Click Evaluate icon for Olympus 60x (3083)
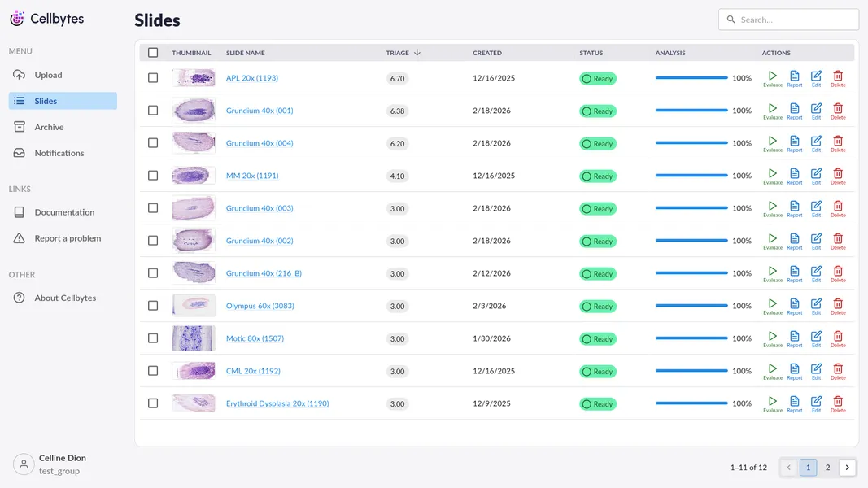 773,306
